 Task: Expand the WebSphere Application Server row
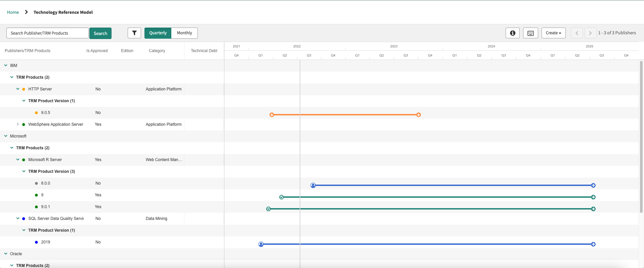18,124
